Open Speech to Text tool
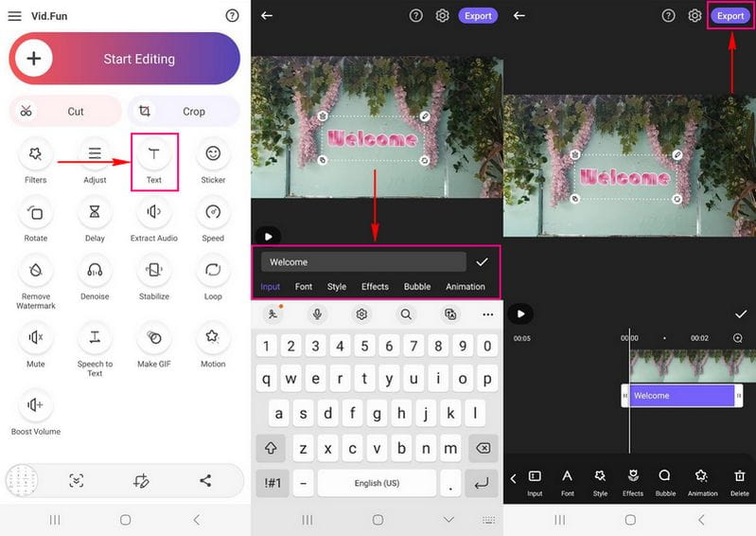The width and height of the screenshot is (756, 536). coord(95,350)
